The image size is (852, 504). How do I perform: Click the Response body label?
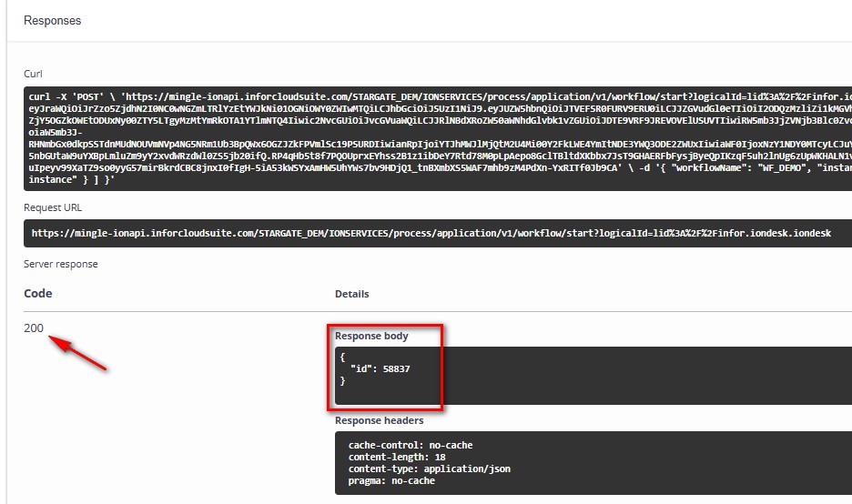pyautogui.click(x=371, y=336)
